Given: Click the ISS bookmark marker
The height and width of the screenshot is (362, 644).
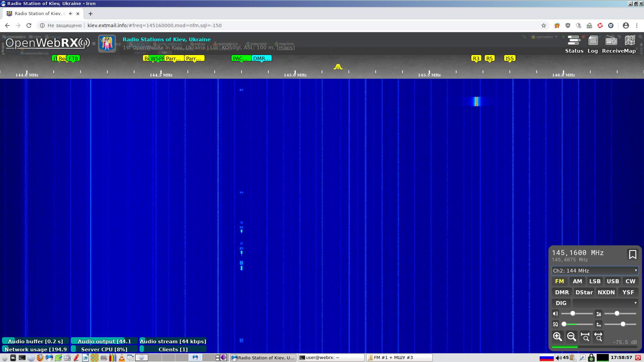Looking at the screenshot, I should coord(509,59).
